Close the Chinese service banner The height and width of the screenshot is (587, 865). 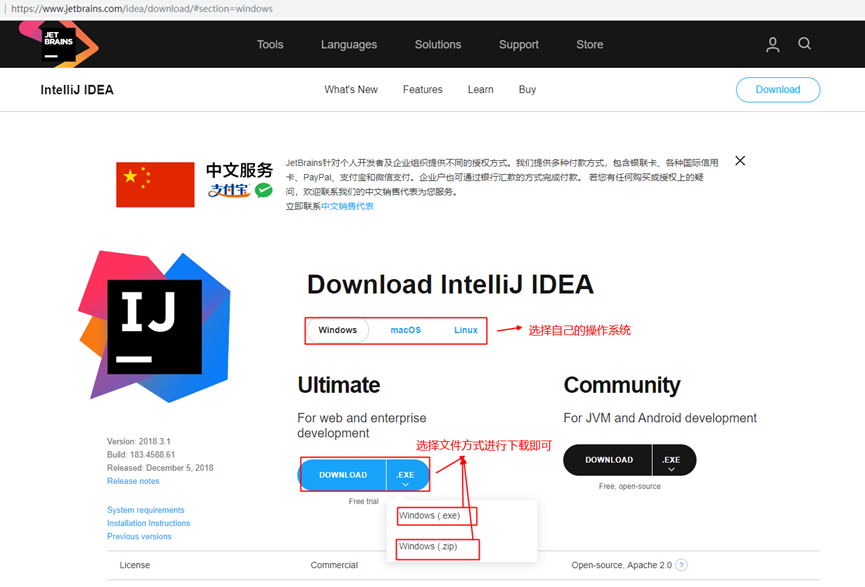pos(740,161)
